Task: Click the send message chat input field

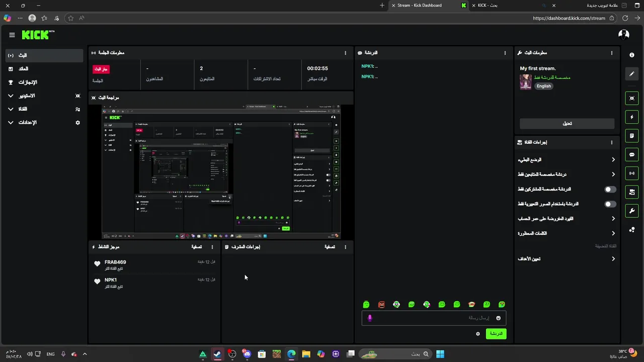Action: (434, 318)
